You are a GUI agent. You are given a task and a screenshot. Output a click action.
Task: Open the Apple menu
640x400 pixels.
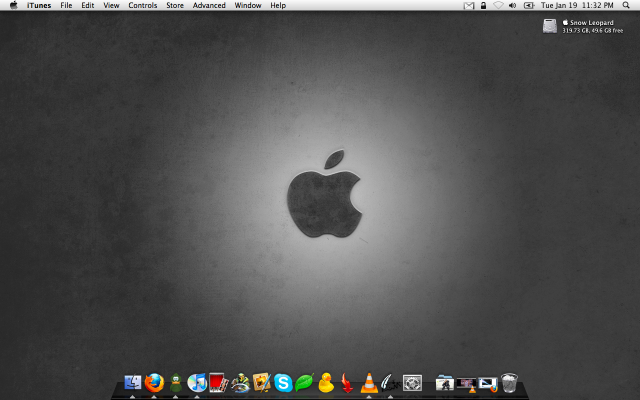click(x=13, y=5)
